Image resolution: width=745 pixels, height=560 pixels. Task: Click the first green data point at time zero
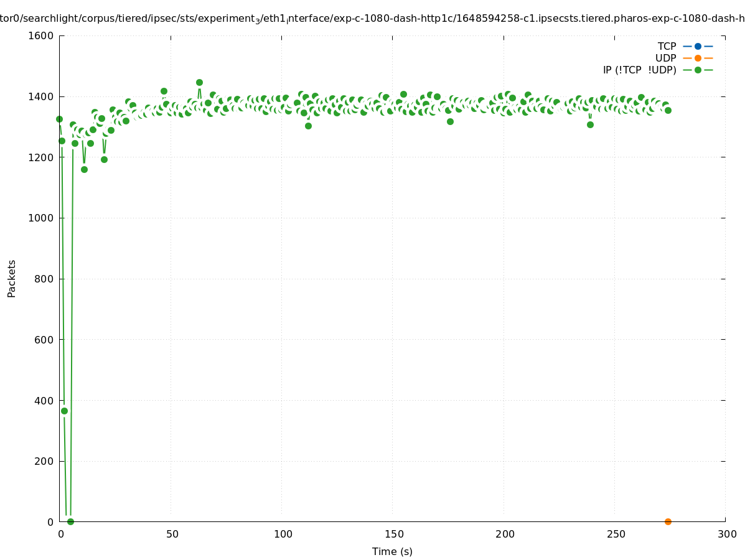pyautogui.click(x=59, y=119)
